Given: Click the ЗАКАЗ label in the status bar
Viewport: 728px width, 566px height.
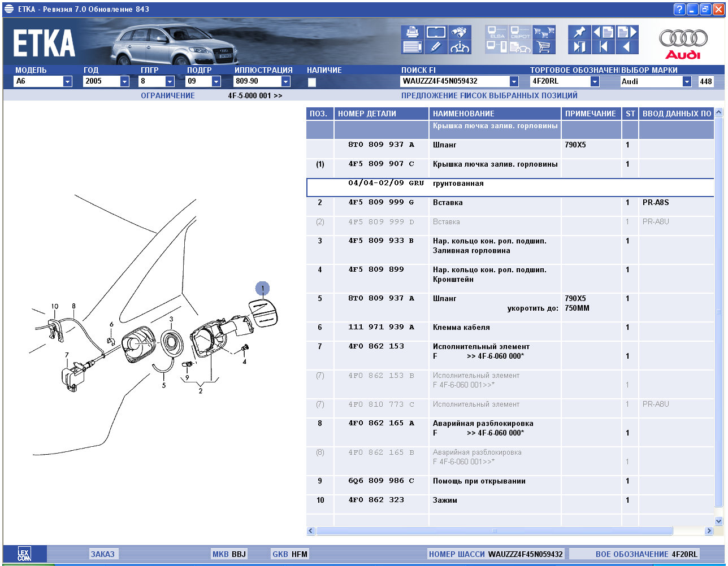Looking at the screenshot, I should coord(102,554).
